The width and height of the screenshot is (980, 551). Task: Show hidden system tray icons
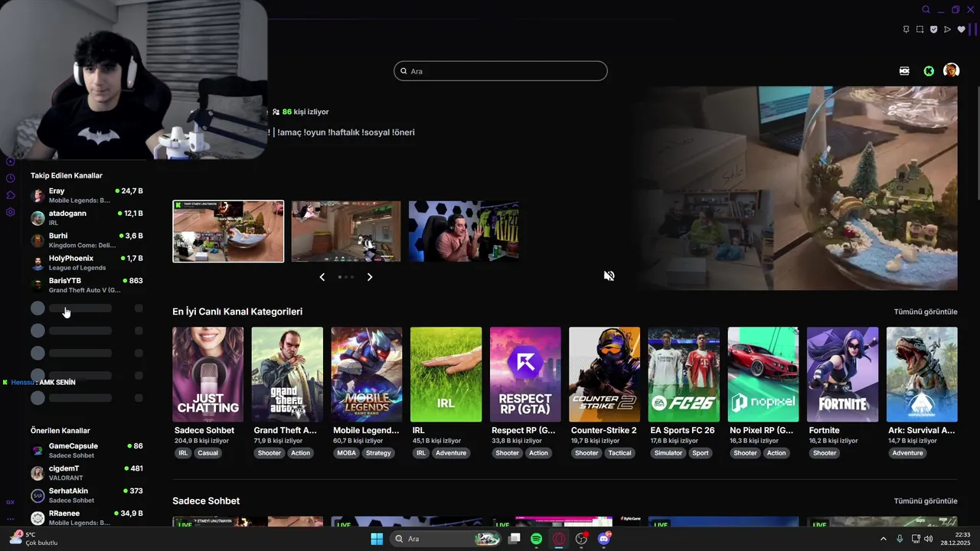[883, 539]
